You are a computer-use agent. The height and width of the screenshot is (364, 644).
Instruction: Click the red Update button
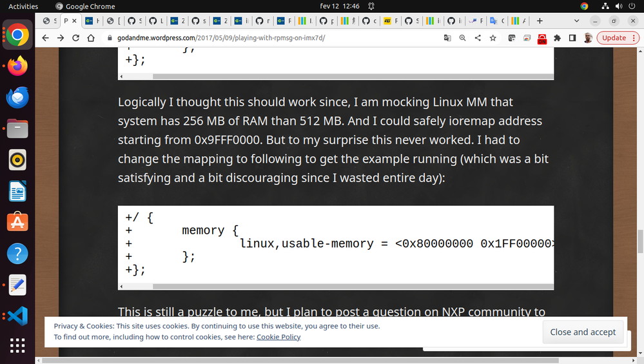point(614,38)
